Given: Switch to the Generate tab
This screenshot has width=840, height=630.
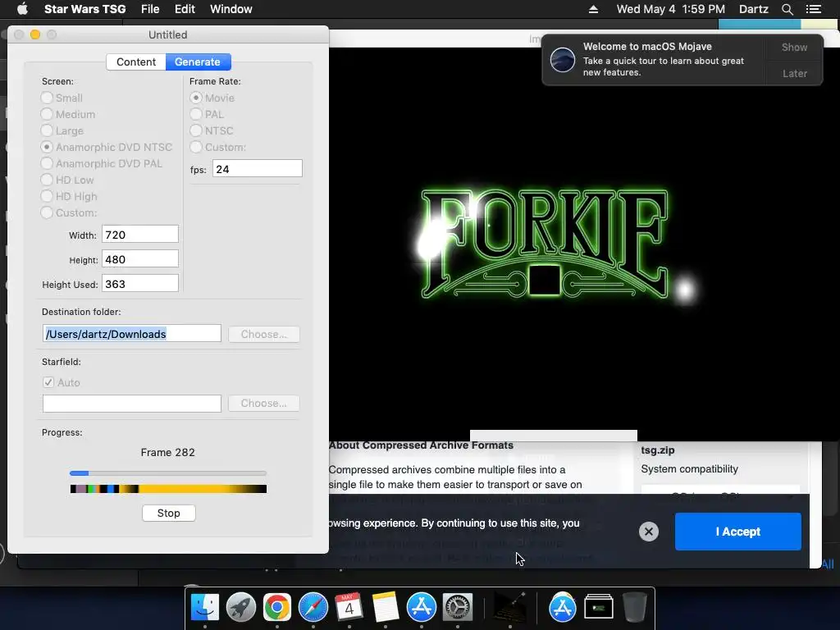Looking at the screenshot, I should tap(198, 62).
